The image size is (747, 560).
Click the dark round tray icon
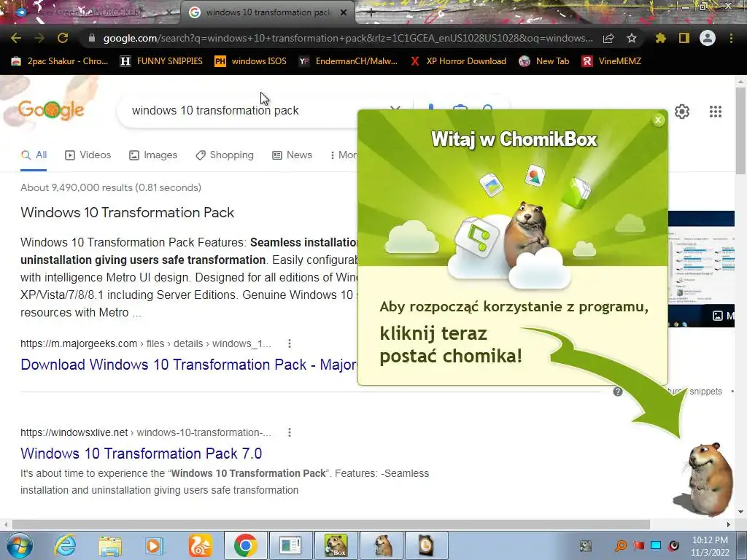(x=673, y=545)
